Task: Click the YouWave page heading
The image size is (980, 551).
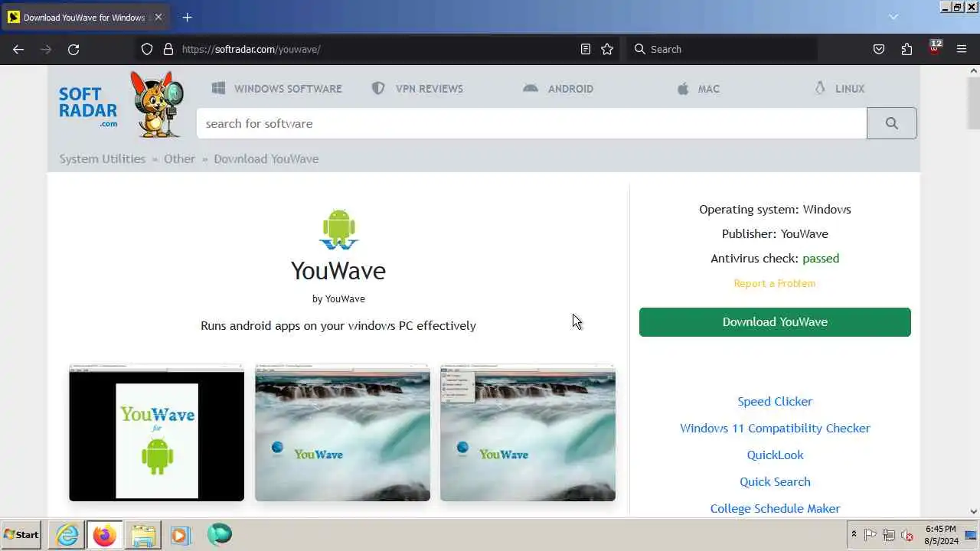Action: (338, 271)
